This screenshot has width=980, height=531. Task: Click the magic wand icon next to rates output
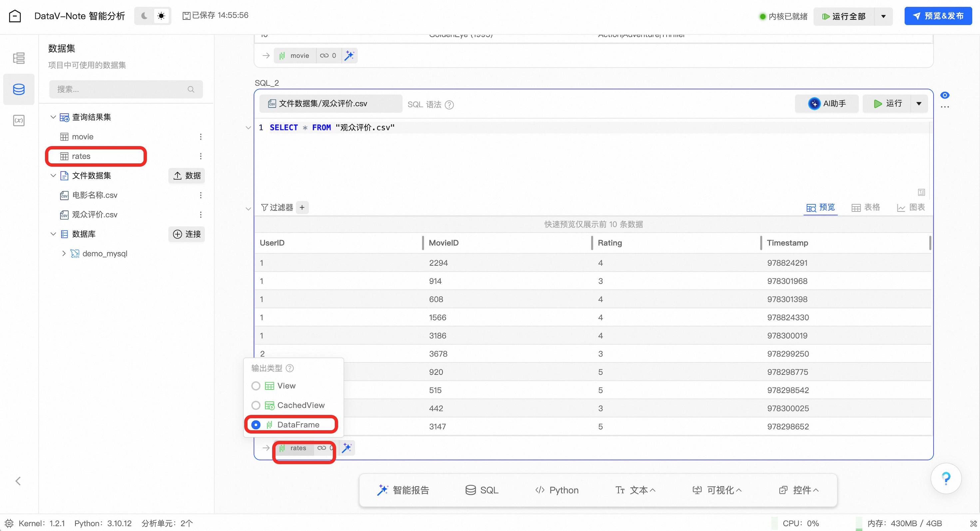coord(346,448)
